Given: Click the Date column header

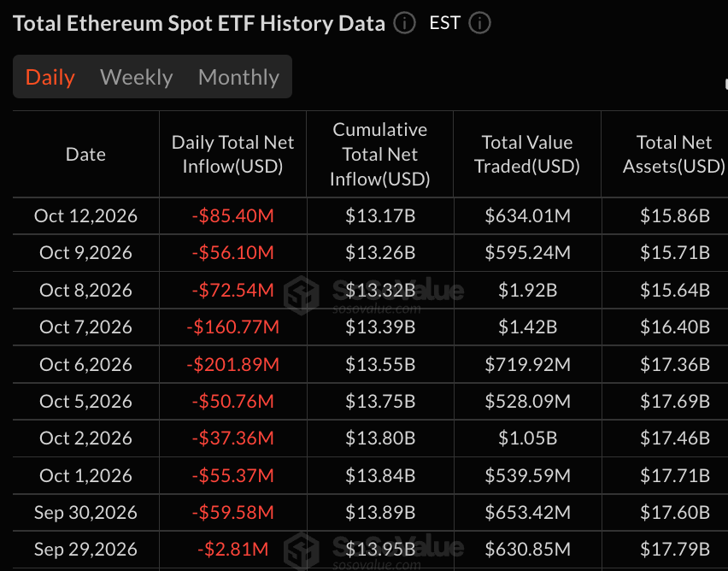Looking at the screenshot, I should tap(86, 154).
